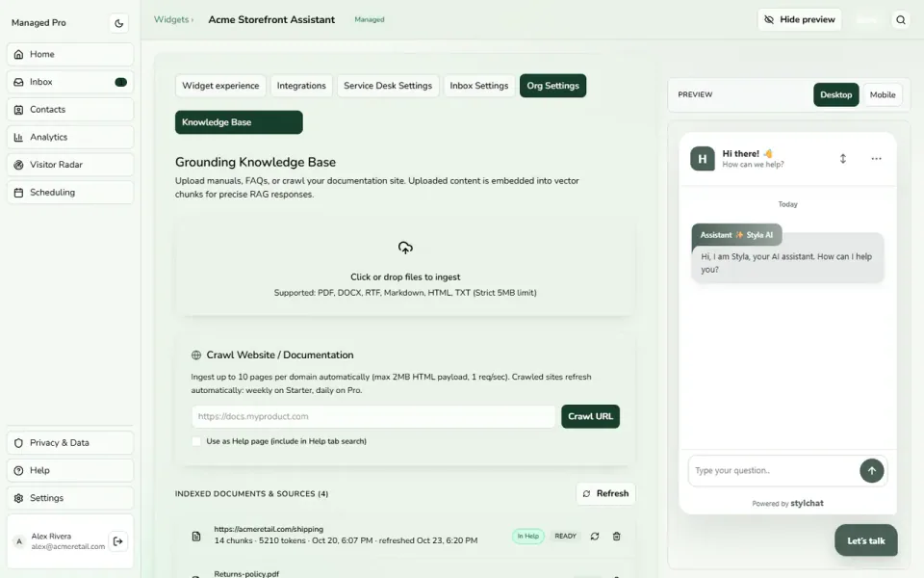Open Visitor Radar page
The image size is (924, 578).
[x=70, y=165]
